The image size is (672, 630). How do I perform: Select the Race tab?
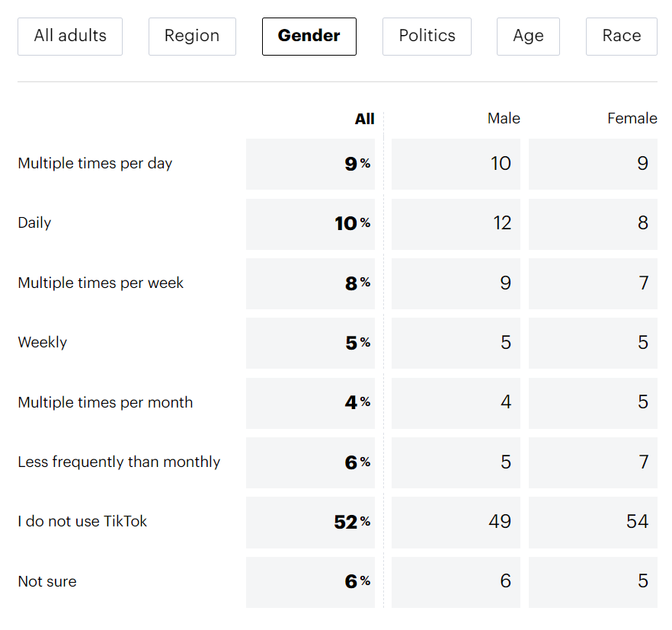621,36
